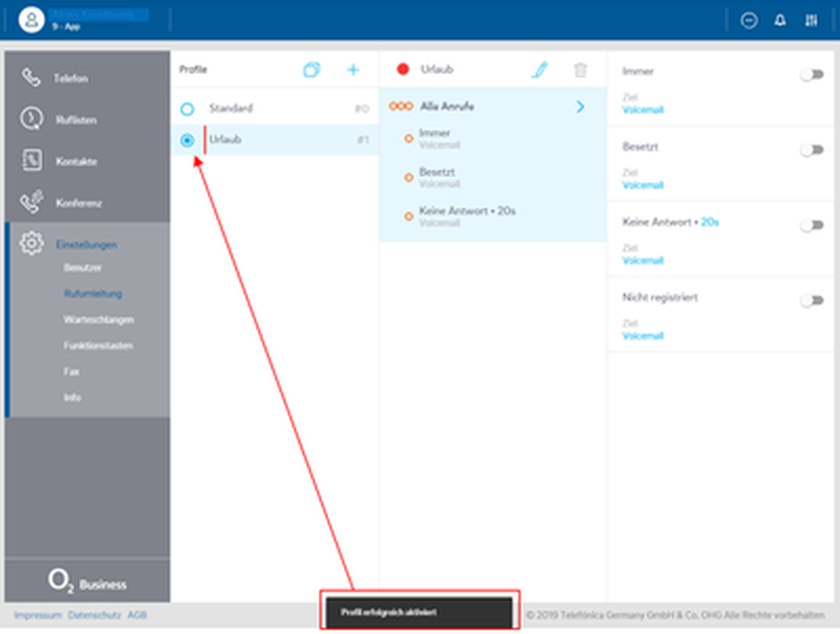Image resolution: width=840 pixels, height=634 pixels.
Task: Click the copy profile icon
Action: 311,70
